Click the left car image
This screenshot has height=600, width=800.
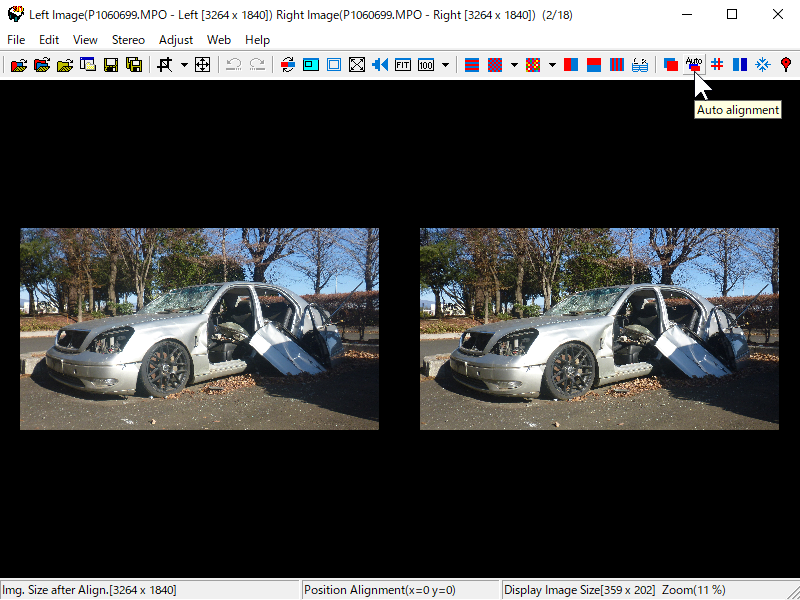coord(199,329)
